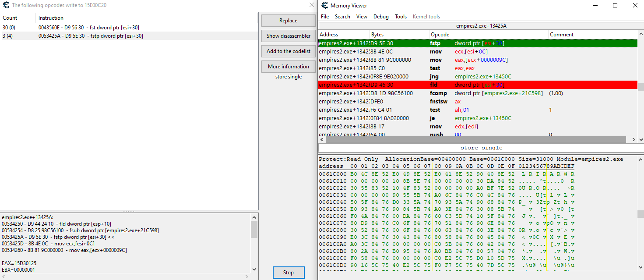
Task: Click the Bytes column header
Action: coord(400,35)
